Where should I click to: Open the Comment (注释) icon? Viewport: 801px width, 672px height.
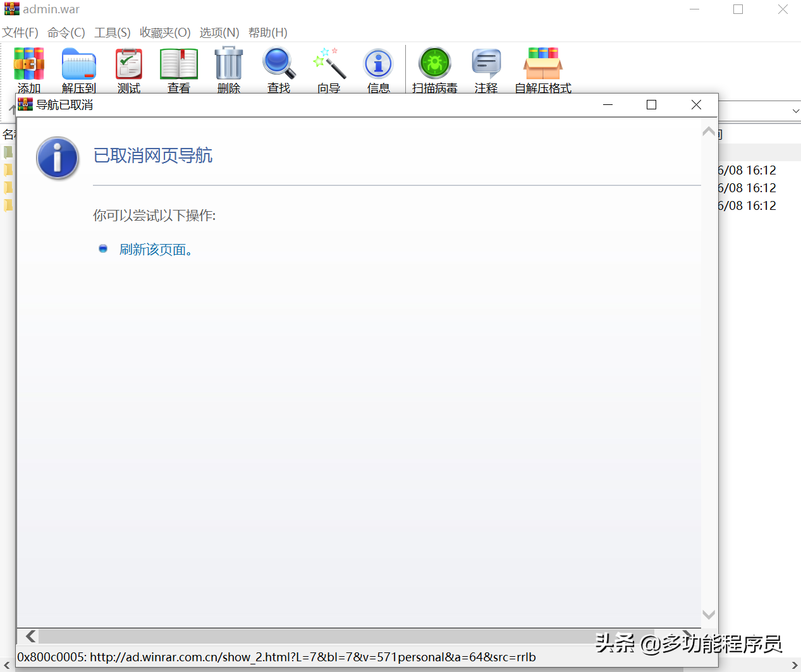point(486,63)
